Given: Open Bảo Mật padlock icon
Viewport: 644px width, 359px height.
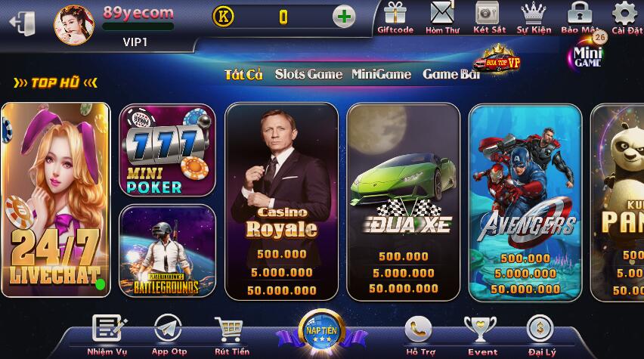Looking at the screenshot, I should pyautogui.click(x=580, y=12).
